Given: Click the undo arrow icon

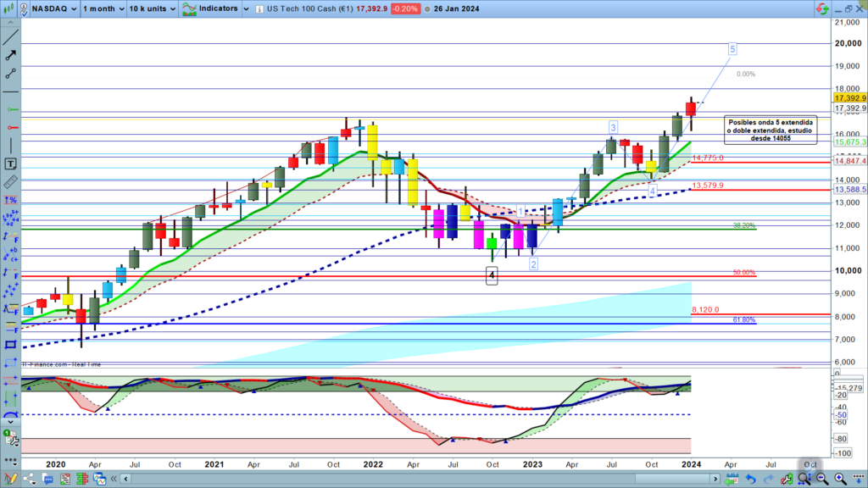Looking at the screenshot, I should [750, 480].
